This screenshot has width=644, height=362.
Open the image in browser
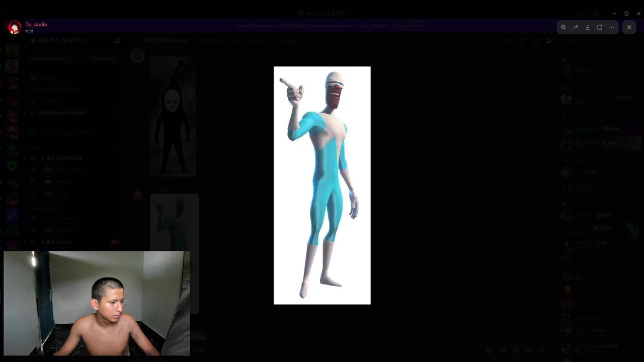tap(600, 27)
